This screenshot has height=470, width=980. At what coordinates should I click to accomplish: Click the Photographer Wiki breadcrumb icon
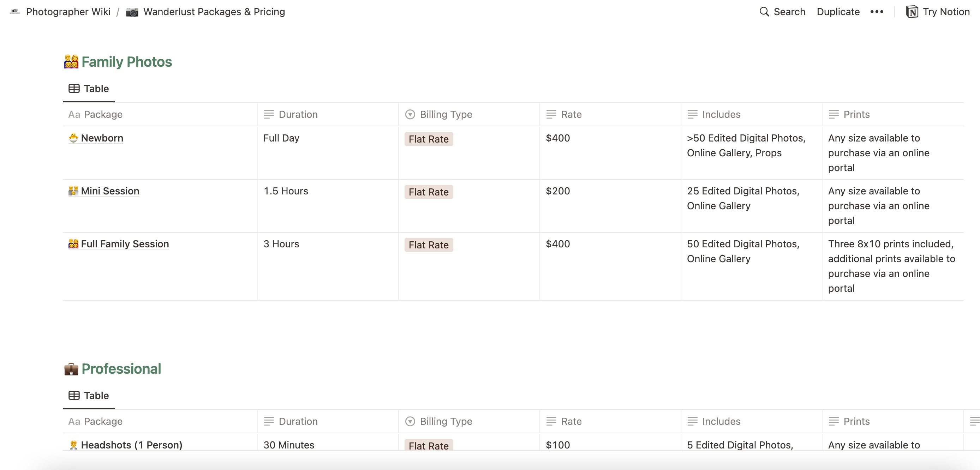pyautogui.click(x=15, y=12)
